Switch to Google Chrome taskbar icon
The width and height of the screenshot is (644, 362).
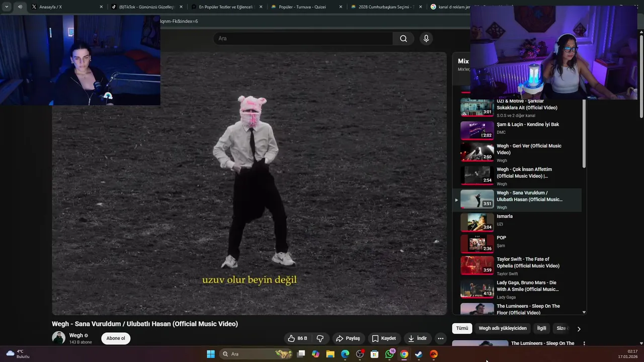coord(404,354)
